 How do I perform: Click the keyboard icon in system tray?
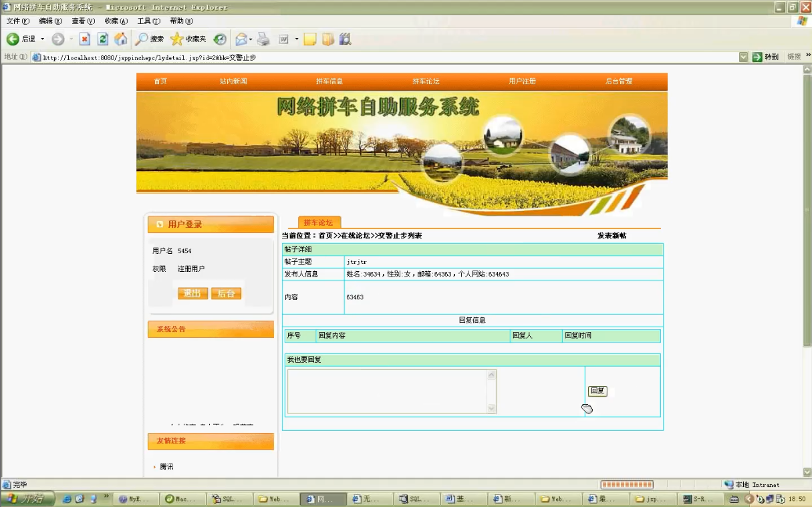pos(734,499)
